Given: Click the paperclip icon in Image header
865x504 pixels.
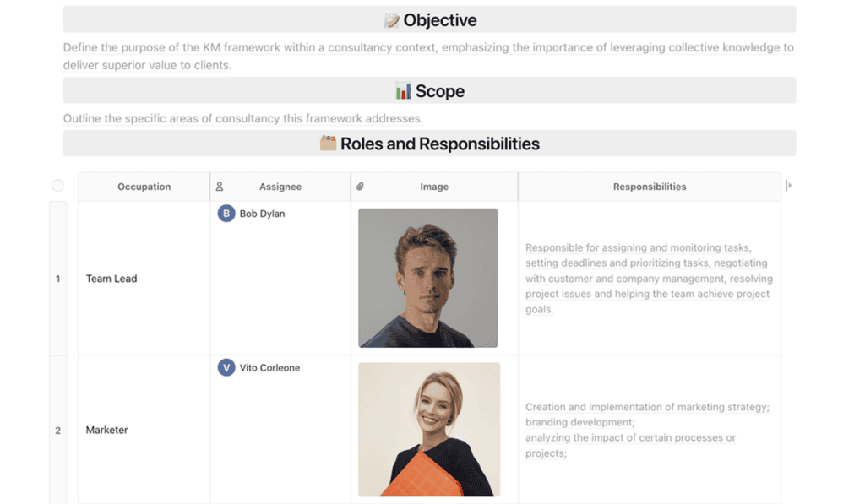Looking at the screenshot, I should coord(360,187).
